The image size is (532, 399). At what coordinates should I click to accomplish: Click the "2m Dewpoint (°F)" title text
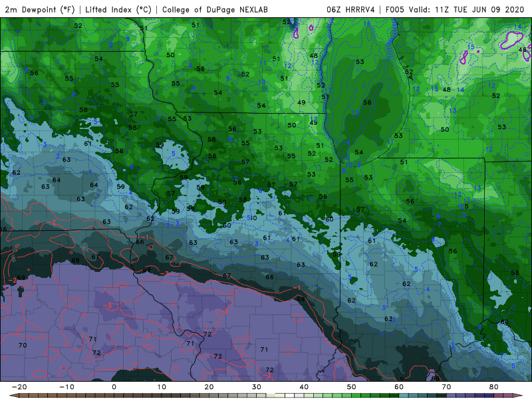point(40,9)
